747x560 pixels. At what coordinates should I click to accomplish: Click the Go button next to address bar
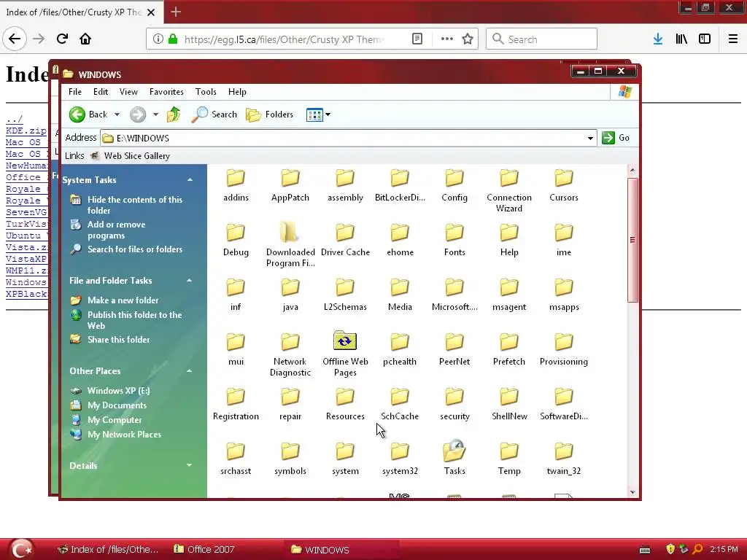tap(616, 138)
